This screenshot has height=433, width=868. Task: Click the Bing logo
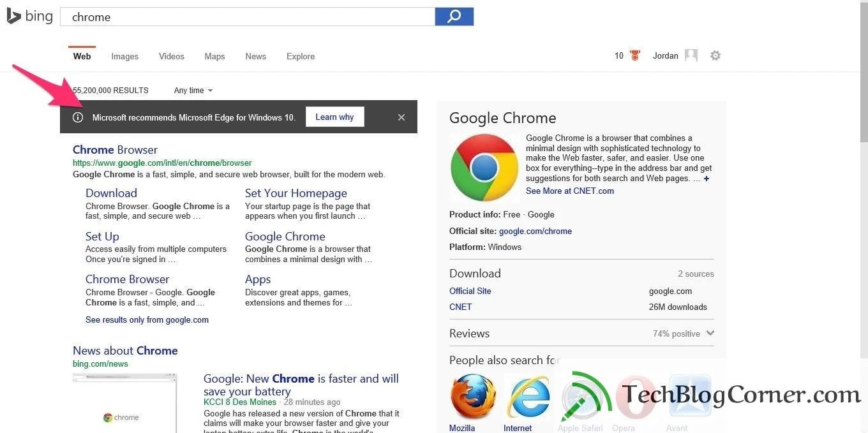tap(29, 16)
